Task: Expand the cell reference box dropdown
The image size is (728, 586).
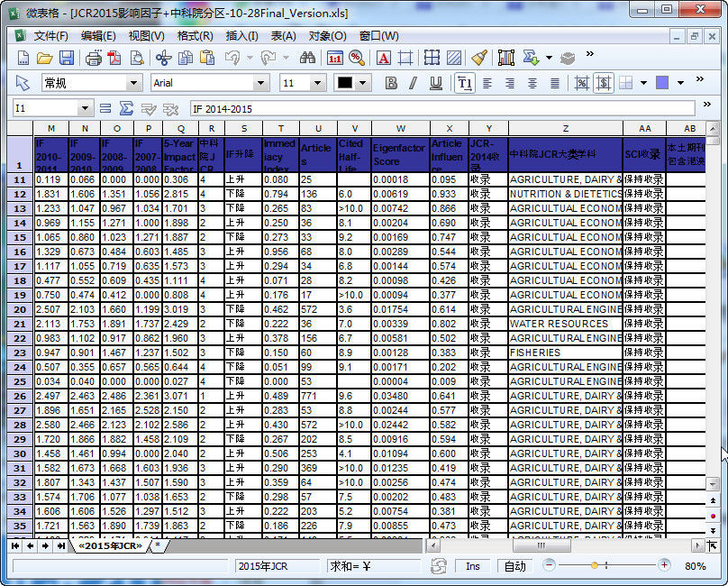Action: (85, 108)
